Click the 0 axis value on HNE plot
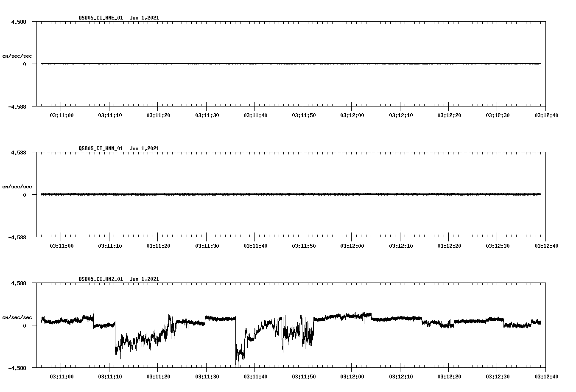576x392 pixels. tap(25, 64)
